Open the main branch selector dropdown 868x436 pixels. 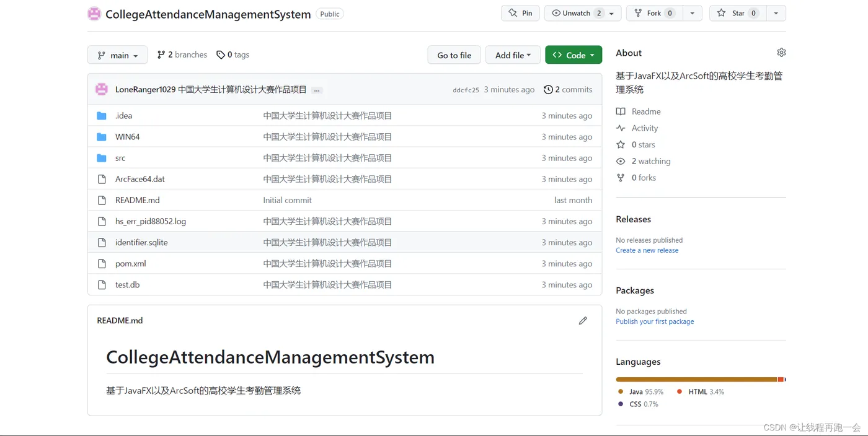117,55
